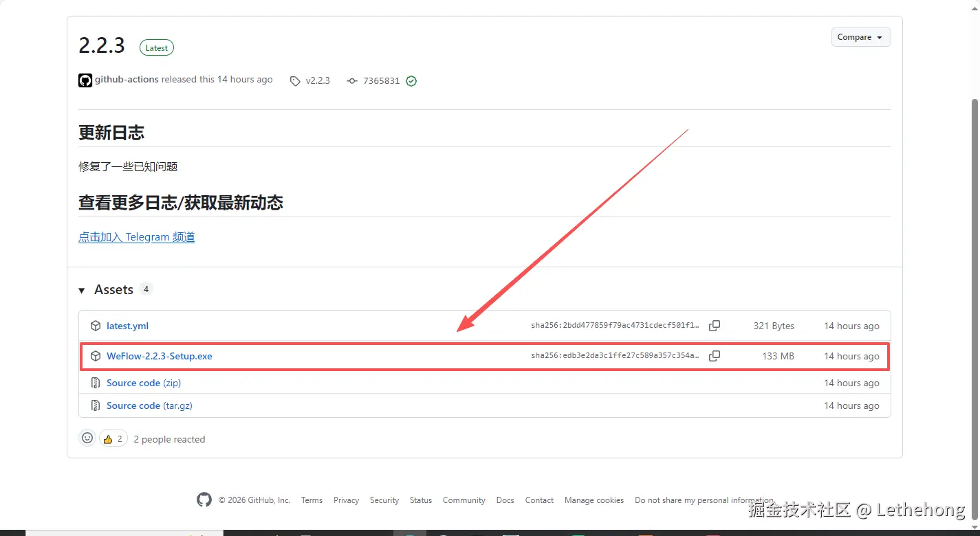Click the Latest release badge
This screenshot has width=980, height=536.
coord(157,48)
